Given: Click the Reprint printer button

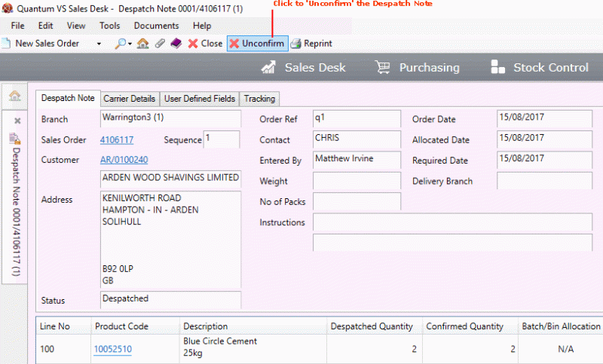Looking at the screenshot, I should point(311,44).
